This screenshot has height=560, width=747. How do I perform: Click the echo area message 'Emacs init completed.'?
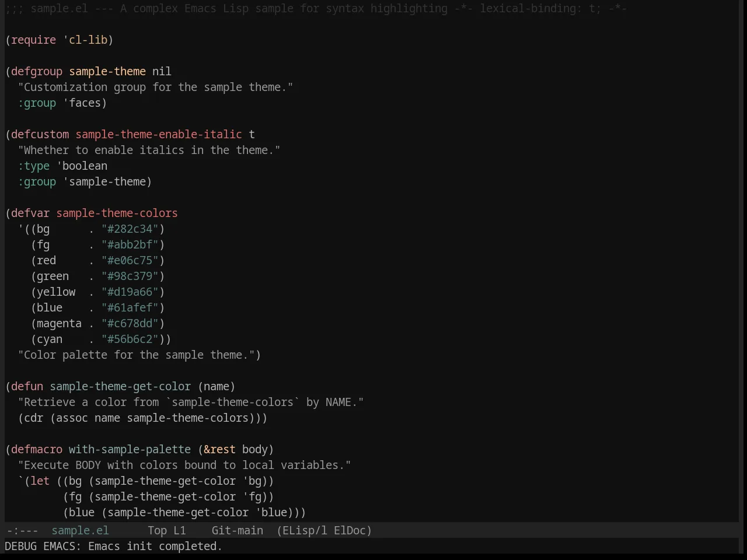[155, 546]
